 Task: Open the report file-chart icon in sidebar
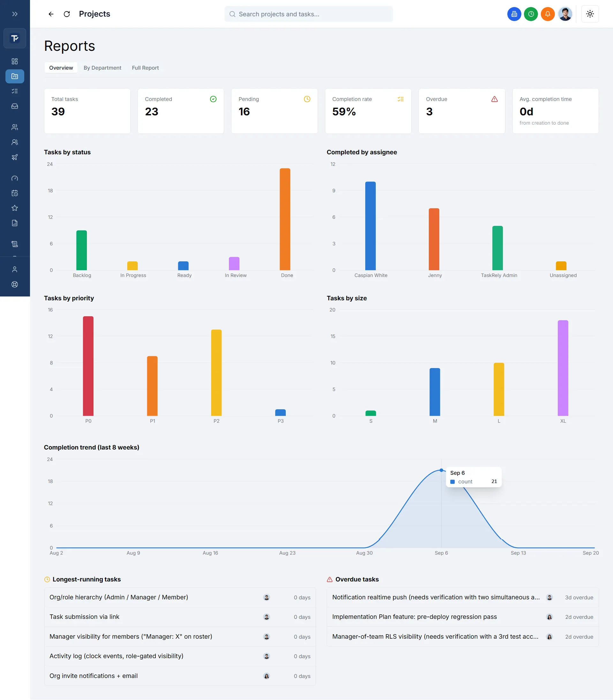coord(15,223)
